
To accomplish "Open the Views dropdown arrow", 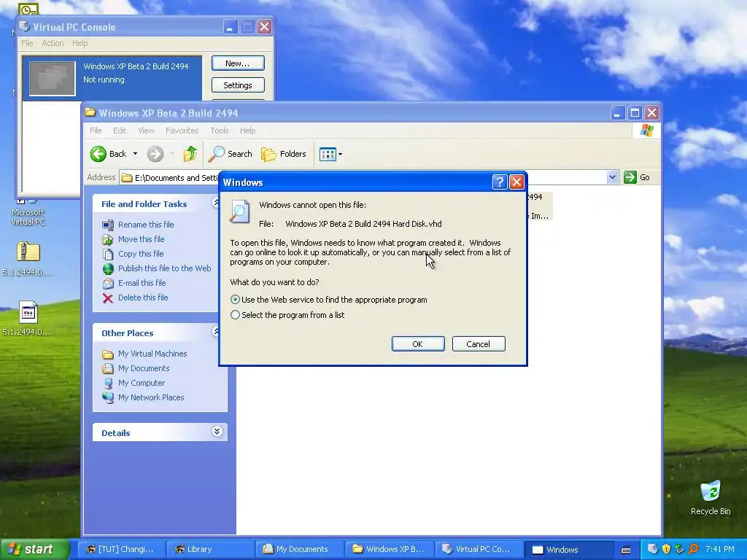I will tap(340, 155).
